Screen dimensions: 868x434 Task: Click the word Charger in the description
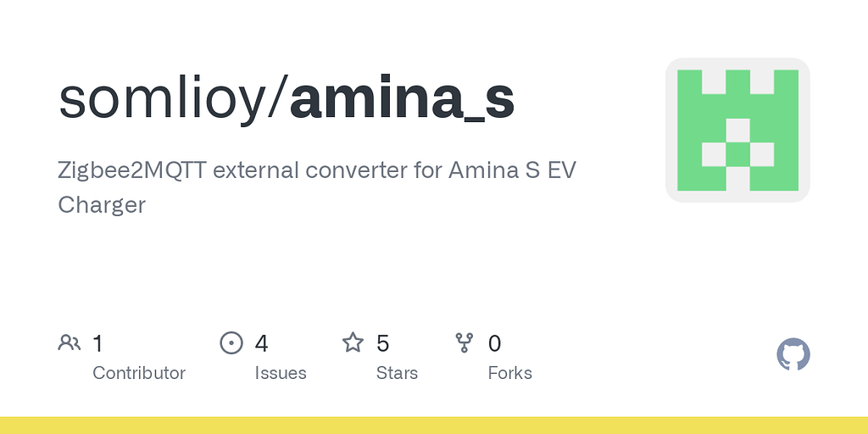click(x=102, y=204)
